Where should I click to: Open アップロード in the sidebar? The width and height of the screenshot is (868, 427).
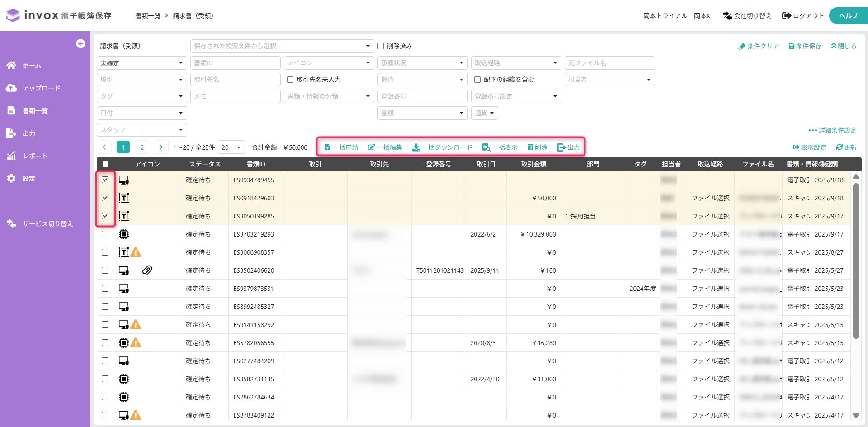(x=41, y=88)
